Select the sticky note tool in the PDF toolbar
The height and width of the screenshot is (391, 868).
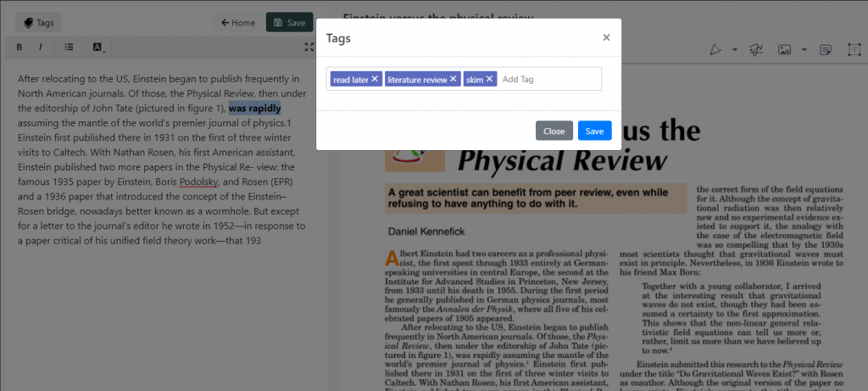[826, 50]
